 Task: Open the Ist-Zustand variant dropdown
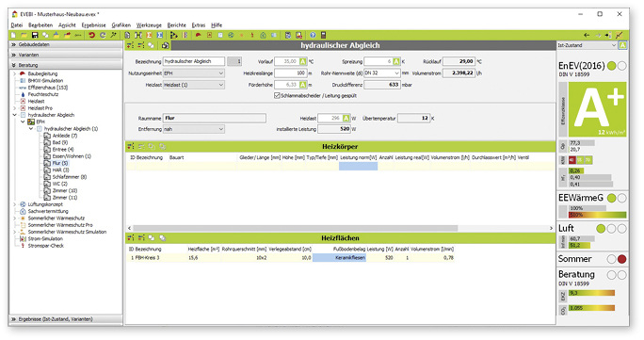coord(588,45)
